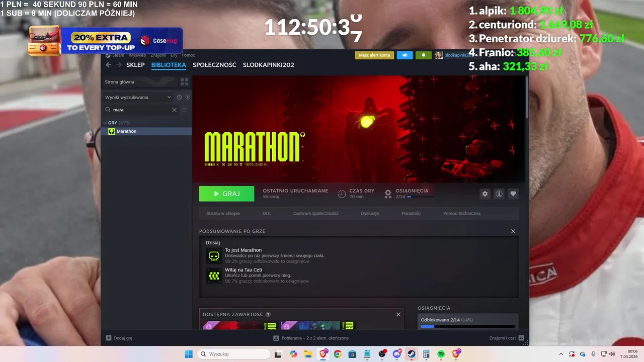Image resolution: width=644 pixels, height=362 pixels.
Task: Open volume control in system tray
Action: (612, 354)
